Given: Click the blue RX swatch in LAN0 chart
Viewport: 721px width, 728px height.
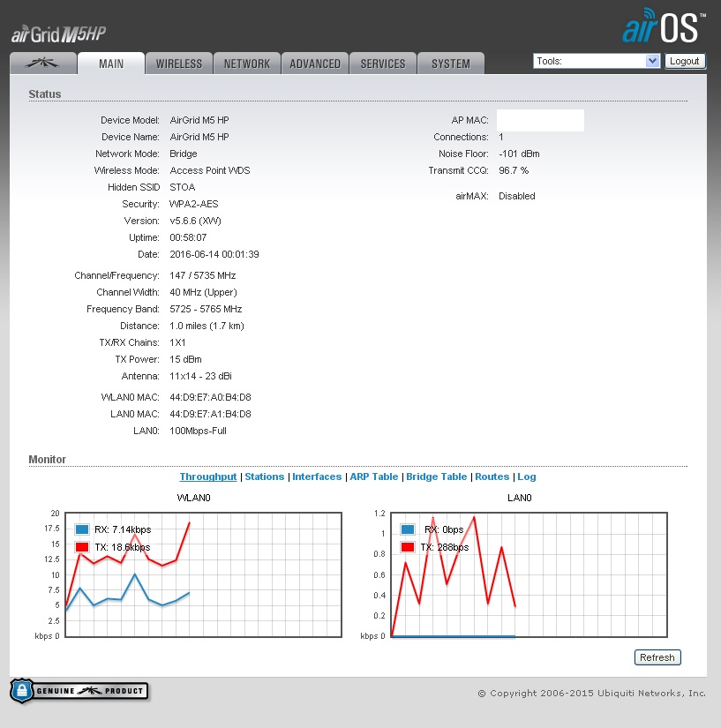Looking at the screenshot, I should tap(408, 529).
